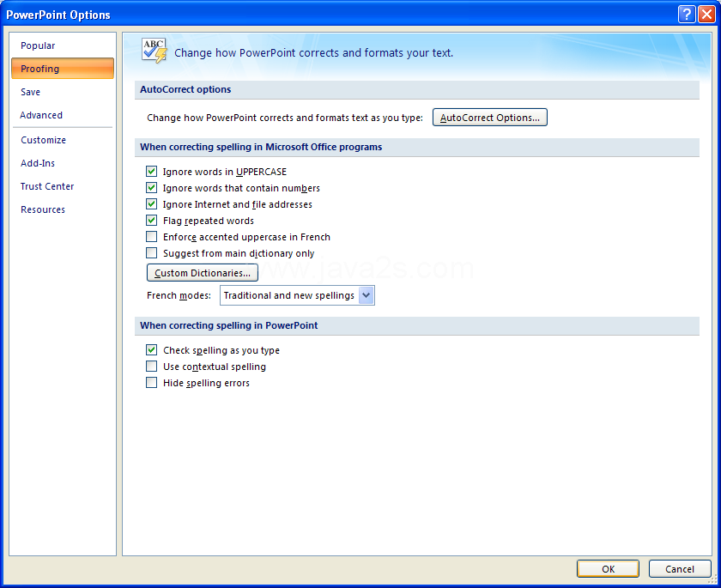This screenshot has height=588, width=721.
Task: Close the PowerPoint Options dialog
Action: [706, 15]
